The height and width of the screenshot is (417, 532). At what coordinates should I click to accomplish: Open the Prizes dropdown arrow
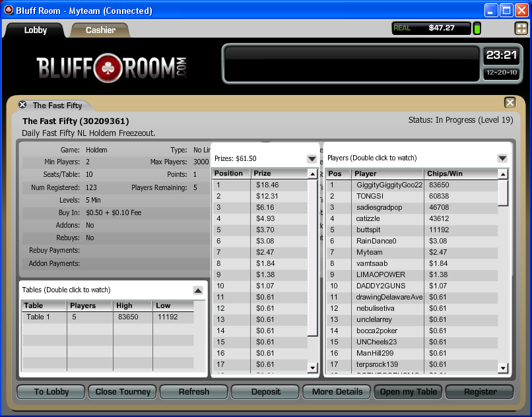click(312, 158)
